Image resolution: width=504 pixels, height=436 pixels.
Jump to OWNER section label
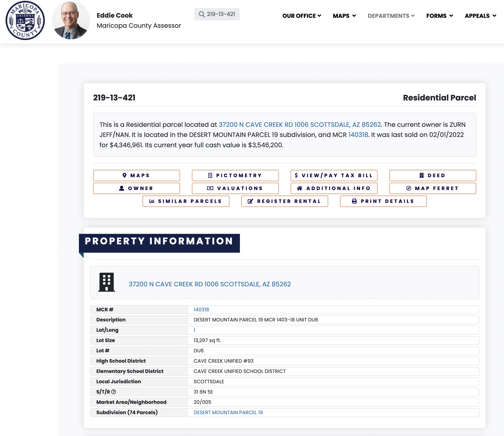(x=140, y=188)
